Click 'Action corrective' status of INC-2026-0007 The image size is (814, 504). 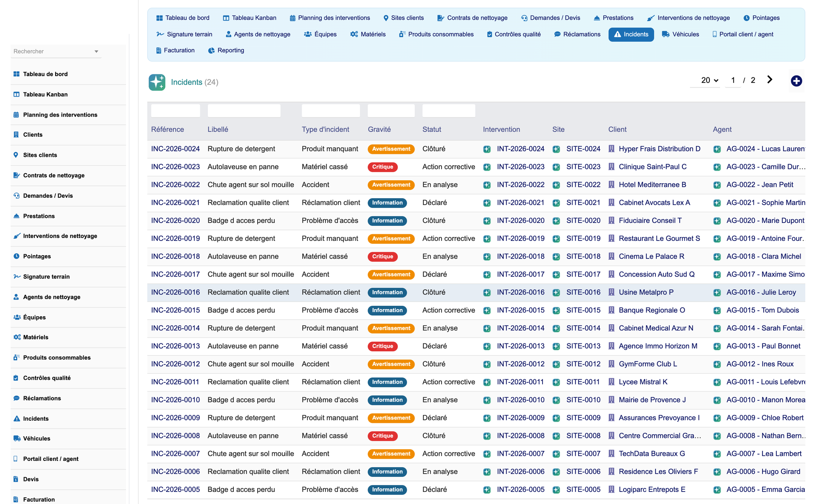click(x=449, y=454)
